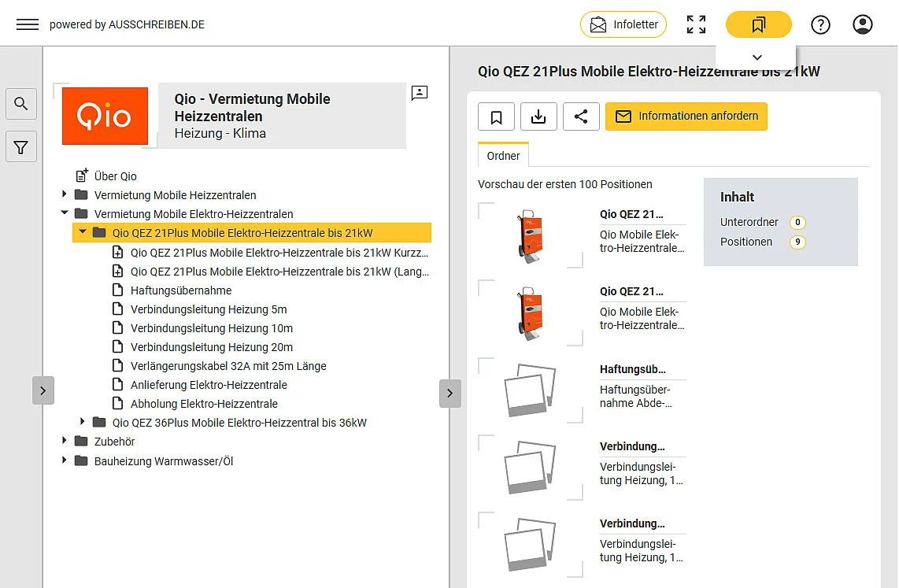Select Verbindungsleitung Heizung 20m
Image resolution: width=899 pixels, height=588 pixels.
click(212, 347)
